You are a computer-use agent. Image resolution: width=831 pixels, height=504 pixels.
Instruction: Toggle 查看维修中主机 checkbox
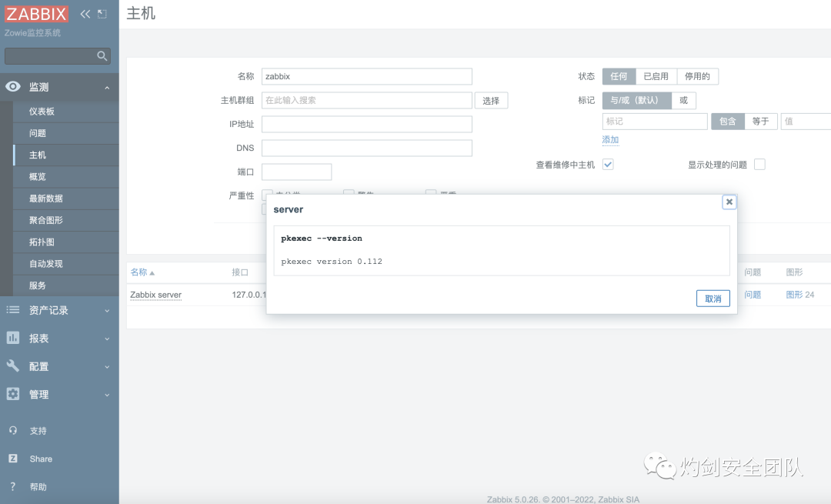[608, 165]
